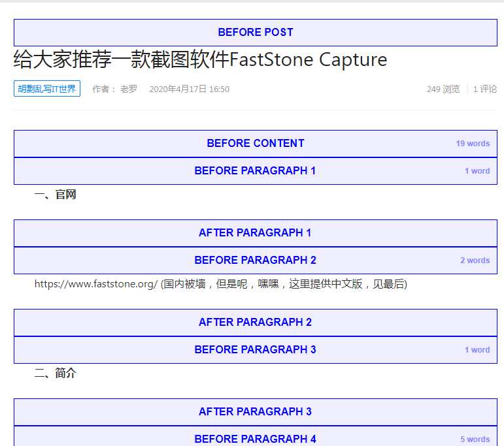Click the heading text 一、官网
This screenshot has height=446, width=504.
point(56,195)
